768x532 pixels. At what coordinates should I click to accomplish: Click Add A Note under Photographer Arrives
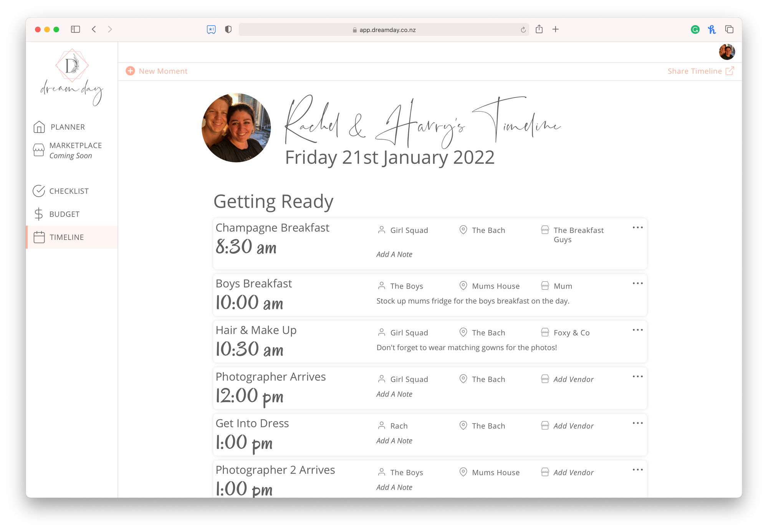point(394,394)
